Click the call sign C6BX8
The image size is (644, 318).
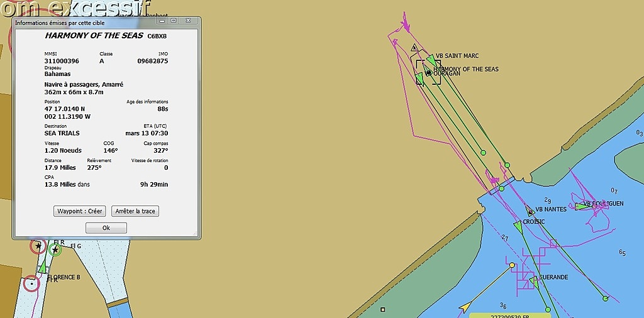tap(157, 36)
